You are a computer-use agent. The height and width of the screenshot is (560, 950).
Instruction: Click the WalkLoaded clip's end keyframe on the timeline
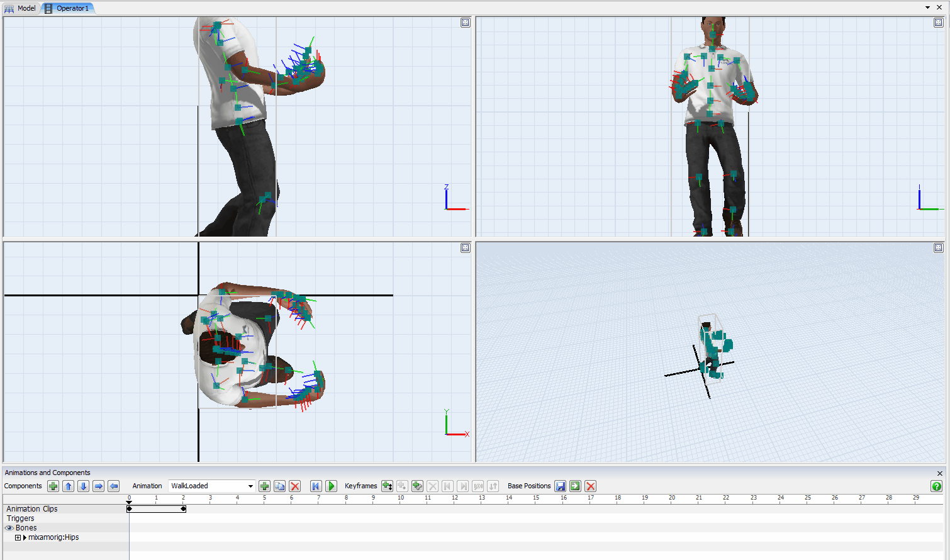click(183, 508)
